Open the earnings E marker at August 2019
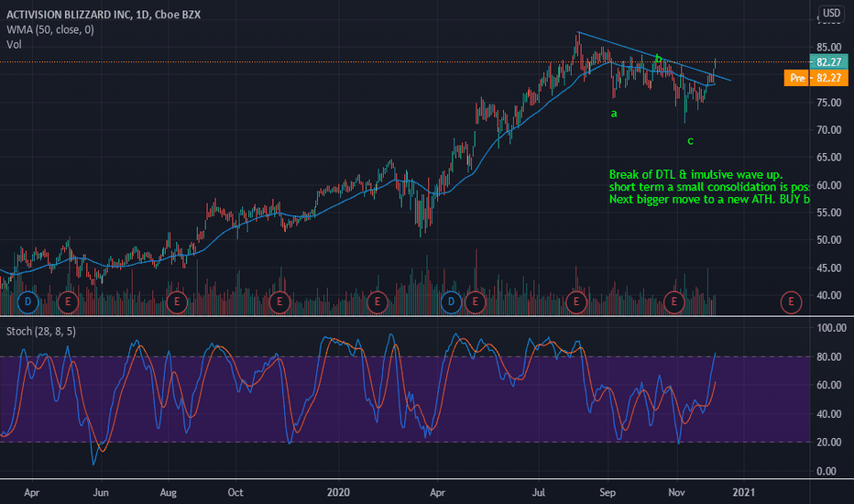854x504 pixels. point(177,301)
